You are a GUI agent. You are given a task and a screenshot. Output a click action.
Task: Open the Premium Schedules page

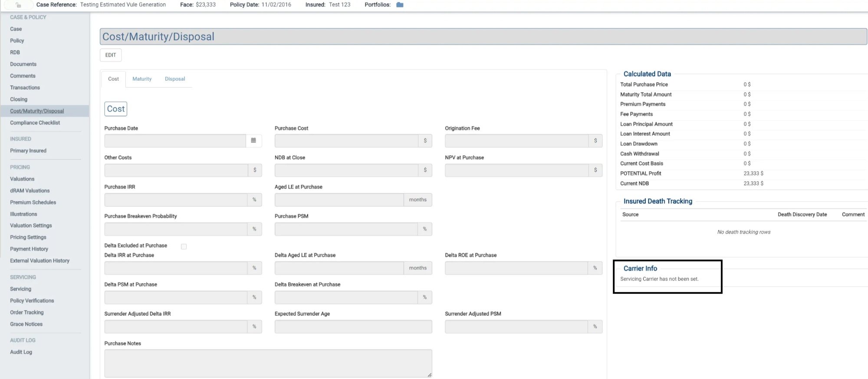pyautogui.click(x=33, y=202)
